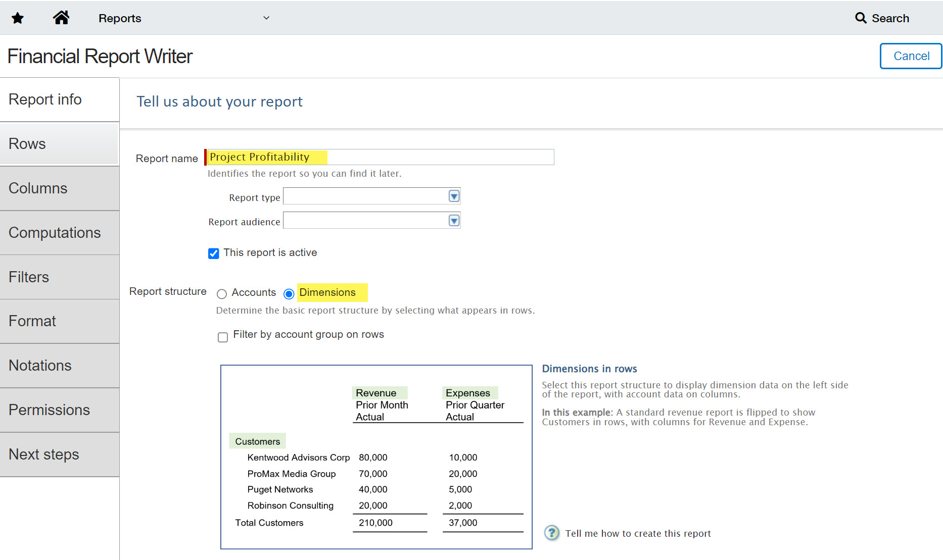The height and width of the screenshot is (560, 943).
Task: Click the favorites star icon
Action: click(x=18, y=19)
